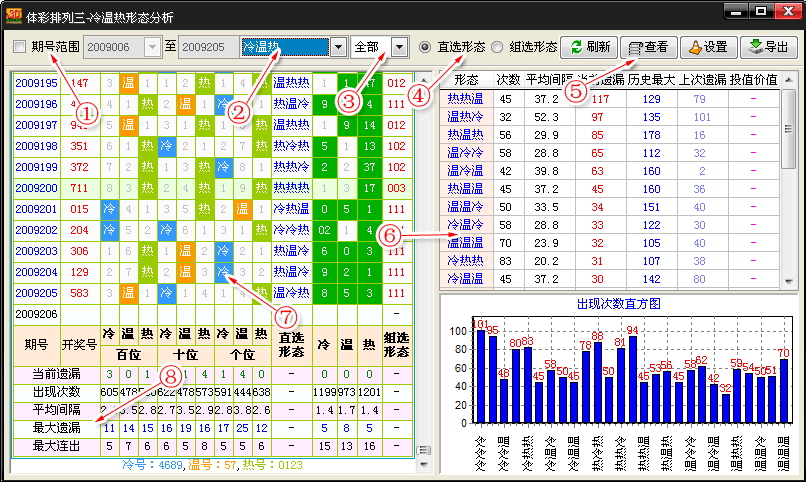This screenshot has width=806, height=482.
Task: Click the empty 2009206 period row
Action: point(213,314)
